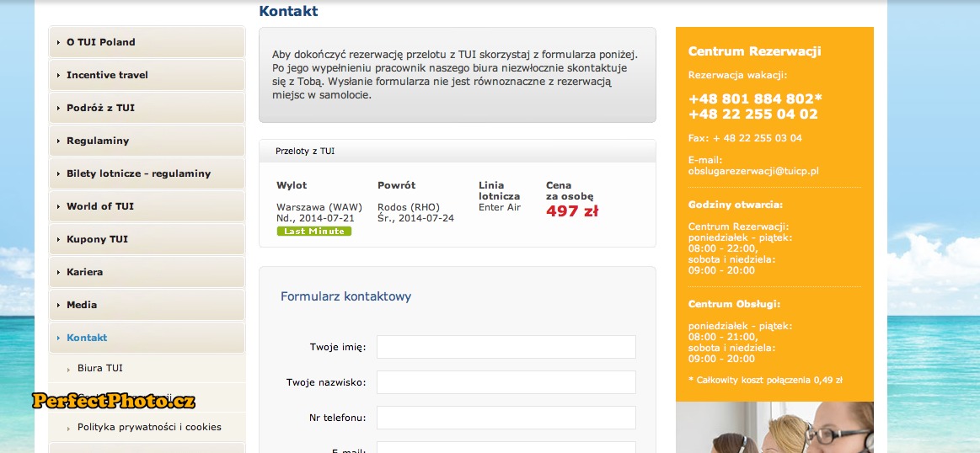Screen dimensions: 980x453
Task: Click the Centrum Rezerwacji heading
Action: 754,51
